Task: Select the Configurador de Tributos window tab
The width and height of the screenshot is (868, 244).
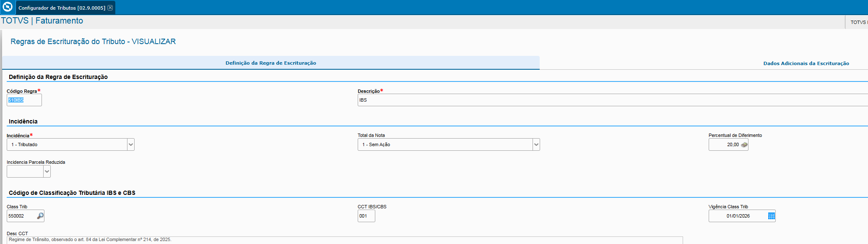Action: tap(62, 8)
